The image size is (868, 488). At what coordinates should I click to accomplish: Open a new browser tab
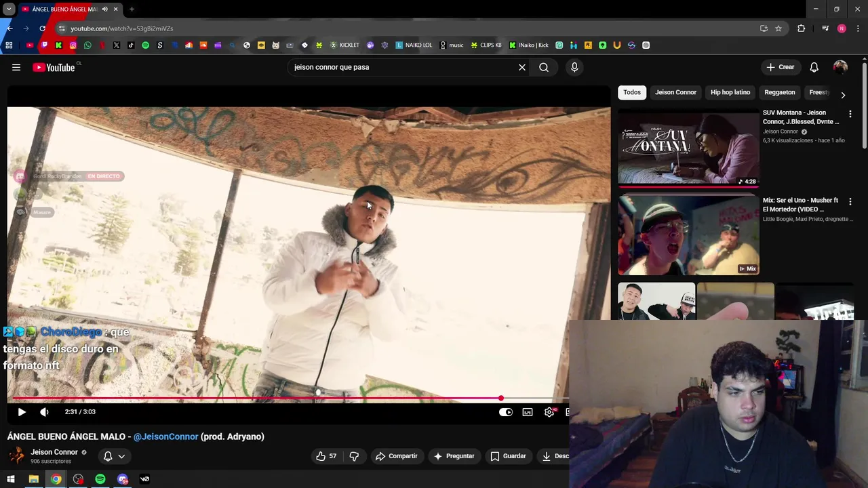132,9
